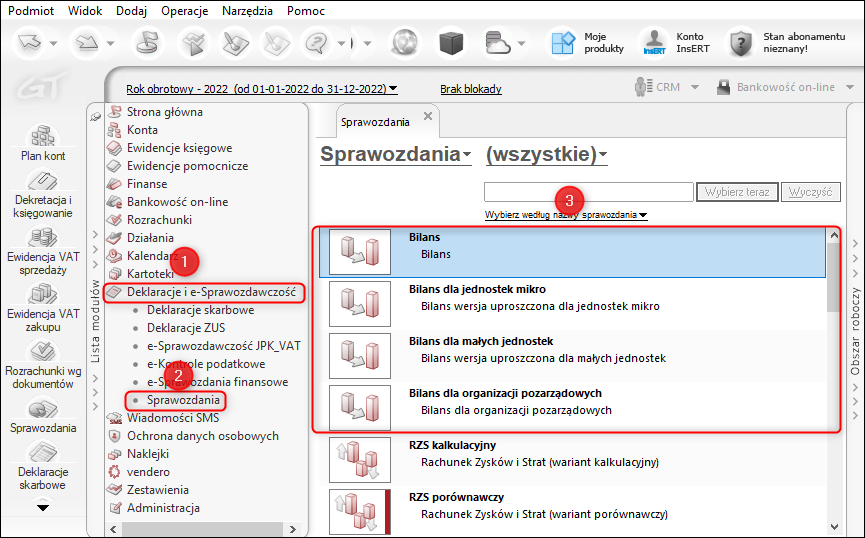865x538 pixels.
Task: Click the globe toolbar icon
Action: [405, 42]
